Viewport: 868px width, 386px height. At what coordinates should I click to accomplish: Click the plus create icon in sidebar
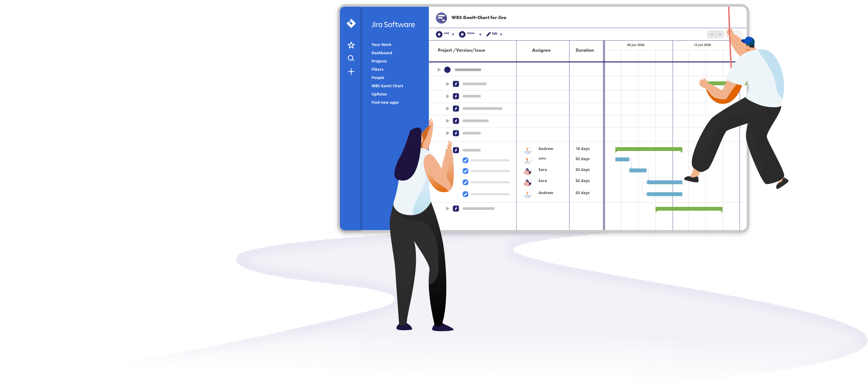[x=351, y=71]
